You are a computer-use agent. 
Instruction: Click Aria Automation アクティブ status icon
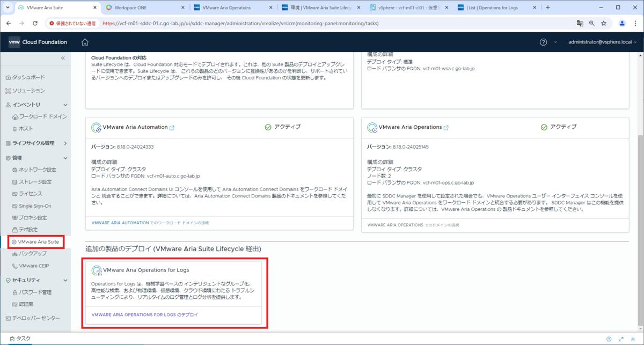click(x=268, y=127)
